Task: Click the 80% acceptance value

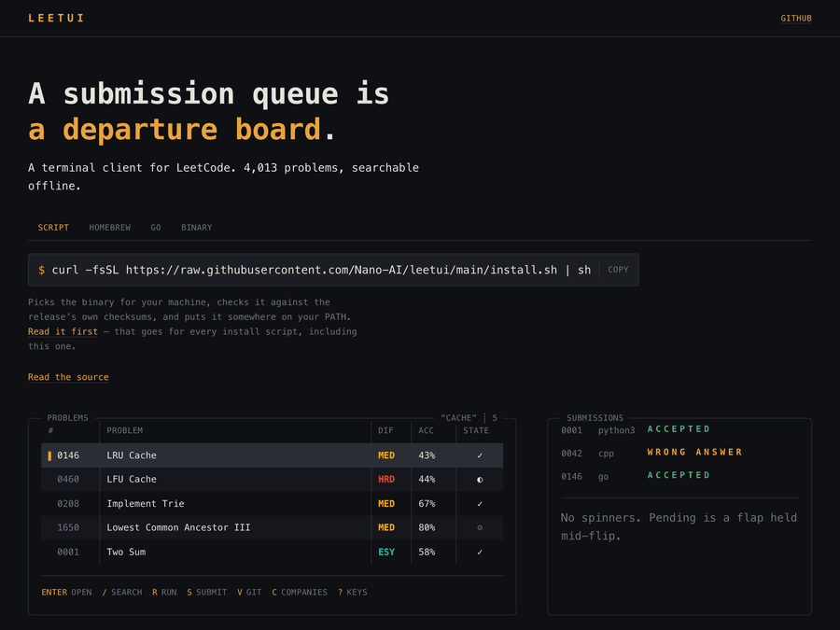Action: [427, 527]
